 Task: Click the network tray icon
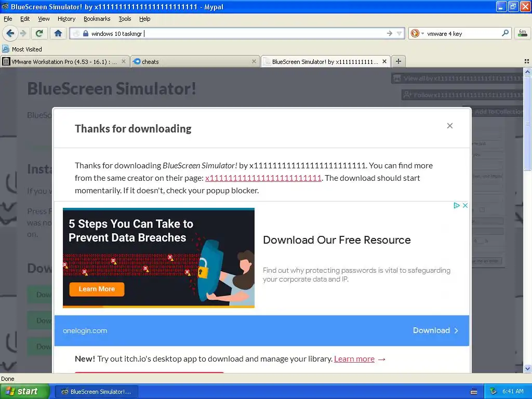tap(494, 392)
